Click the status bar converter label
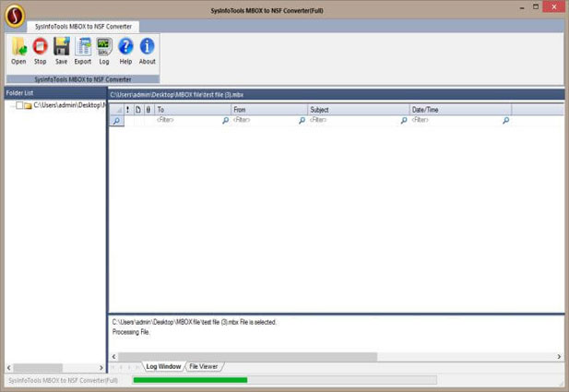Image resolution: width=569 pixels, height=392 pixels. click(x=63, y=380)
